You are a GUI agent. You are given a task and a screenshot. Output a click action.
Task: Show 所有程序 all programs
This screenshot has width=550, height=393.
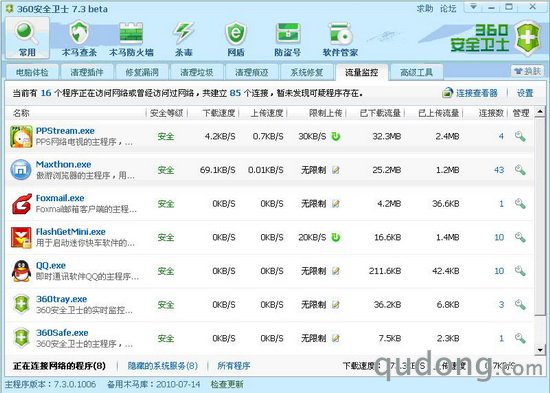(234, 366)
